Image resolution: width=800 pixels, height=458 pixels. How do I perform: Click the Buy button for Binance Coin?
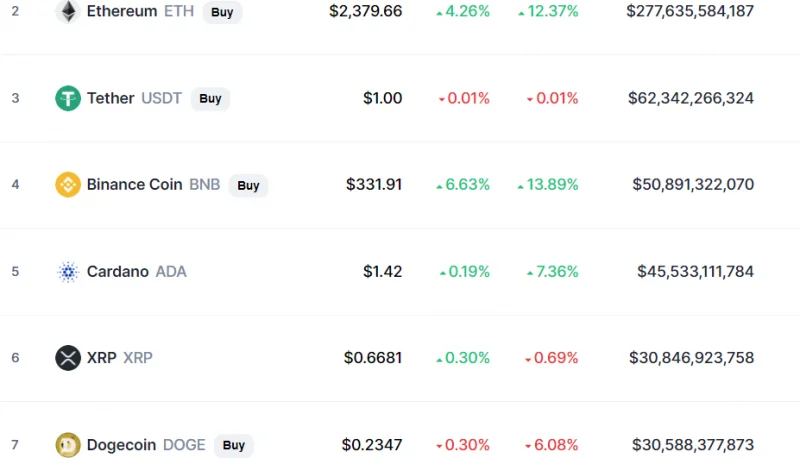(248, 185)
